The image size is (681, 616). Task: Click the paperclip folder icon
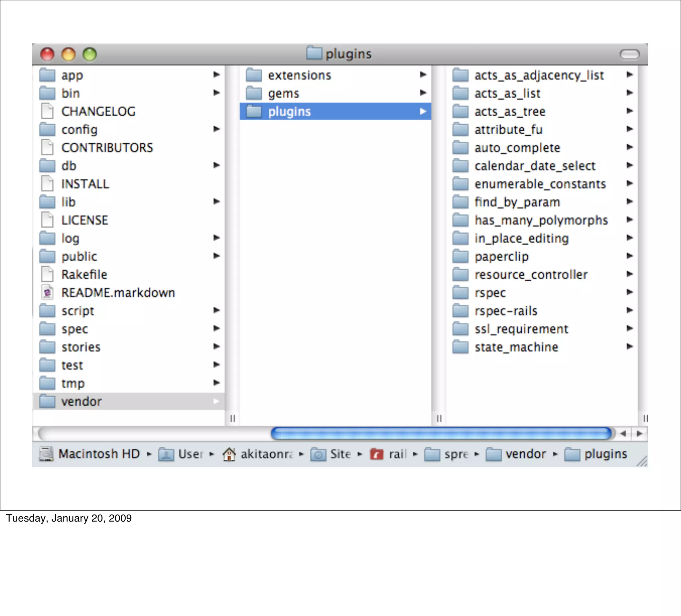pos(460,256)
